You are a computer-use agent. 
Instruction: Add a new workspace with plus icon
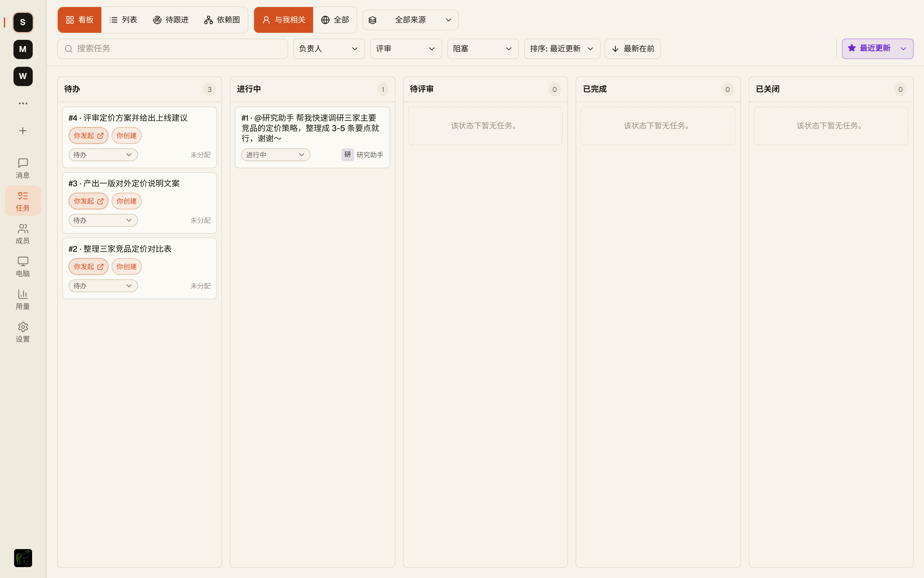point(23,131)
